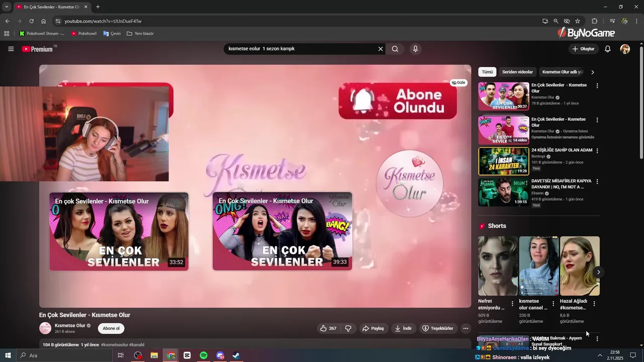Open the Pokehowll Stream bookmark

42,34
